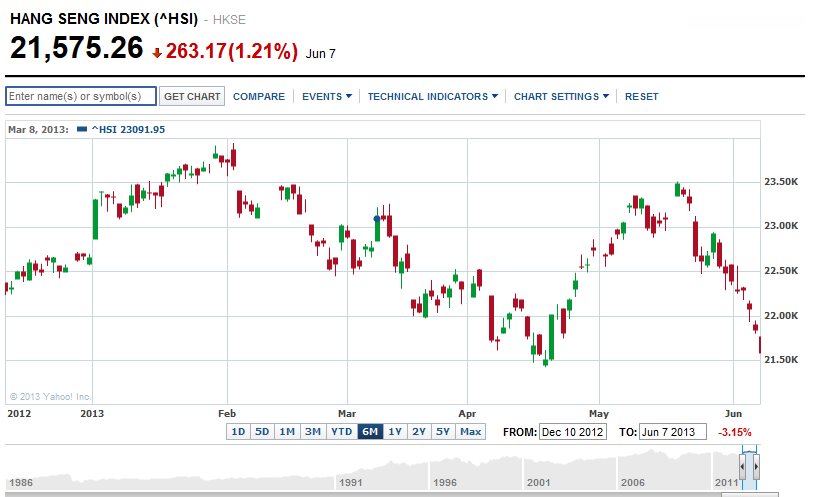Select the 1M range tab
Image resolution: width=813 pixels, height=497 pixels.
coord(287,431)
